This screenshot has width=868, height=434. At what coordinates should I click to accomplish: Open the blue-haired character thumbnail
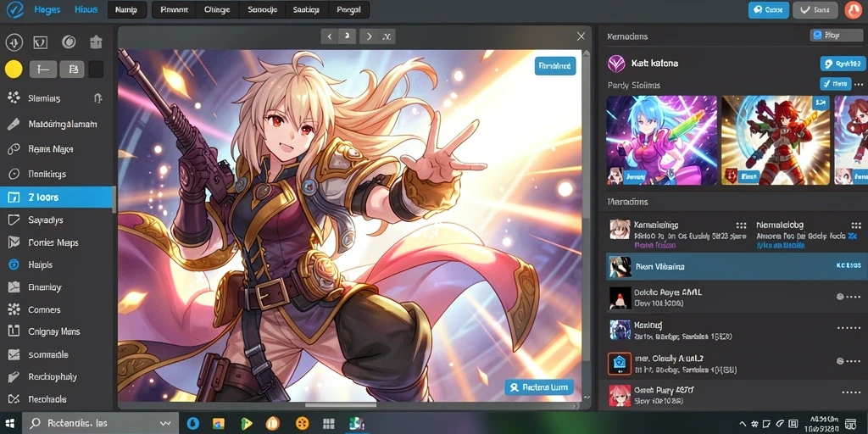pos(661,140)
